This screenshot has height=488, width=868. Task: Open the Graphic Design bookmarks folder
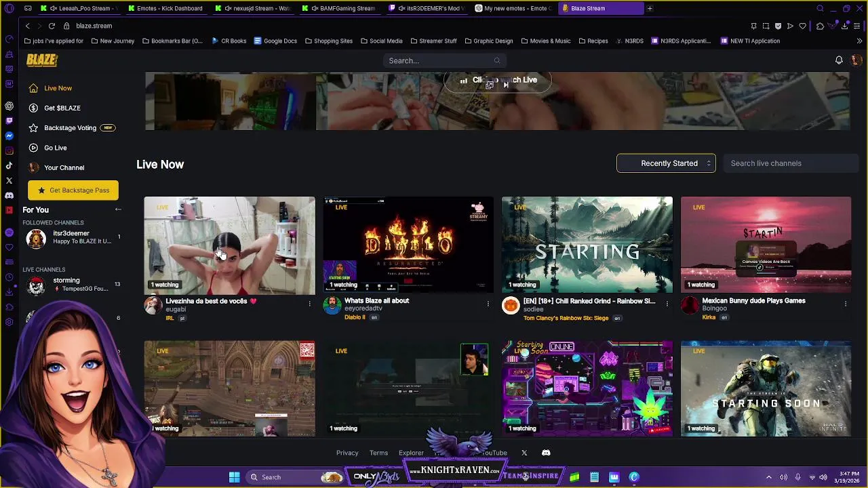point(489,41)
